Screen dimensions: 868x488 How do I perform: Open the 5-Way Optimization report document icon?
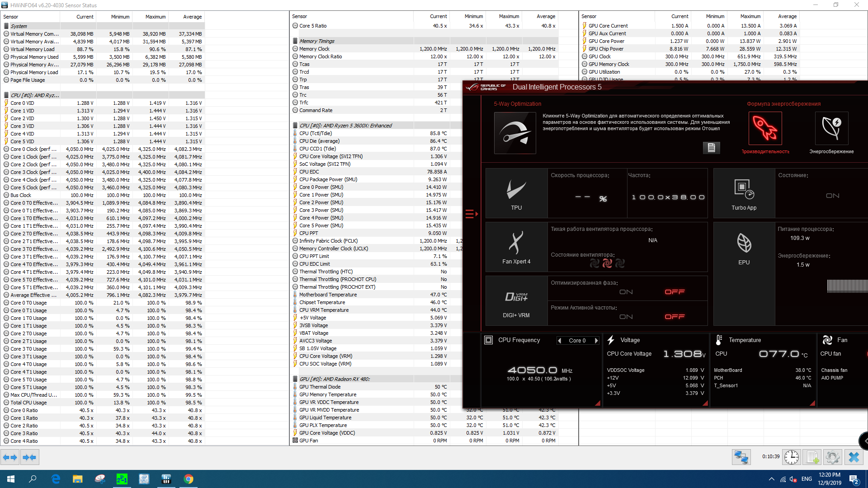pyautogui.click(x=711, y=148)
